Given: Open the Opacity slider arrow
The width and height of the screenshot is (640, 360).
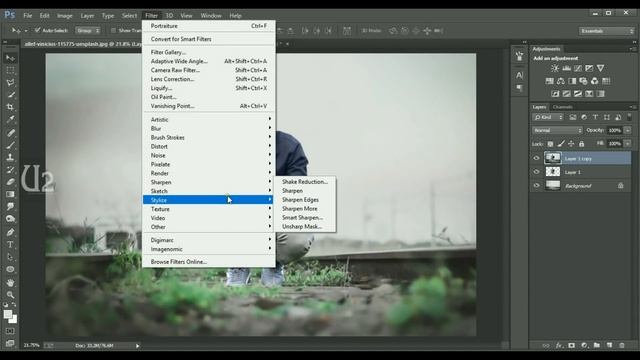Looking at the screenshot, I should (x=628, y=130).
